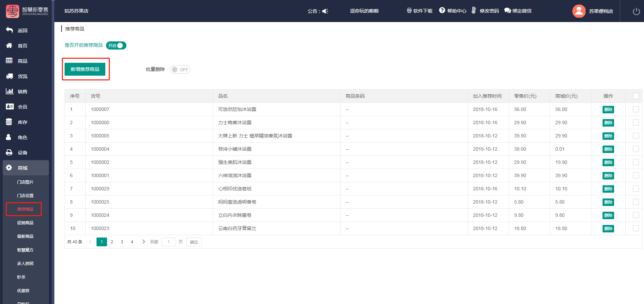The height and width of the screenshot is (304, 644).
Task: Open 门店图片 submenu item
Action: (x=25, y=182)
